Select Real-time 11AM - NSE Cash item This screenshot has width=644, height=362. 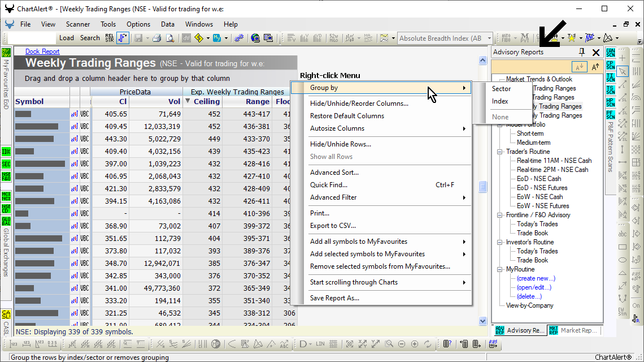click(x=554, y=161)
